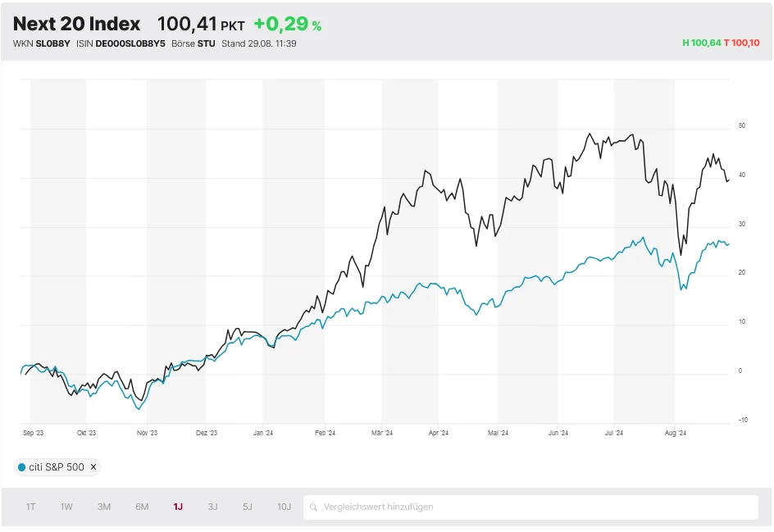Open the 10J long-term chart
This screenshot has height=532, width=774.
[x=284, y=507]
